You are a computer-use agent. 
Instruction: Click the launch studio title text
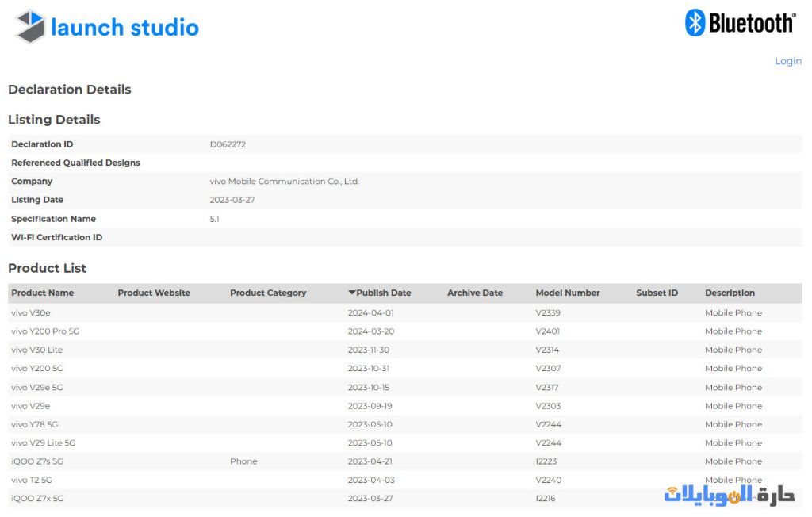[124, 27]
